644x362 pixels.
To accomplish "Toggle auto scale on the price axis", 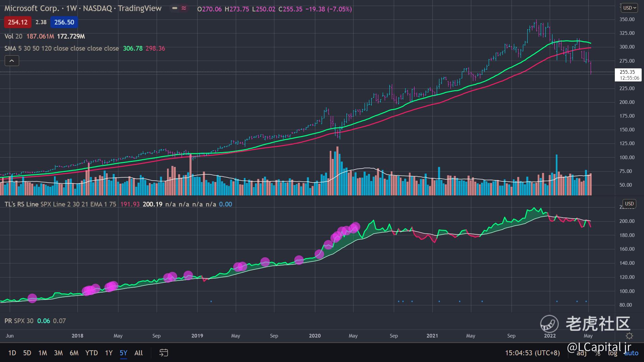I will tap(631, 353).
